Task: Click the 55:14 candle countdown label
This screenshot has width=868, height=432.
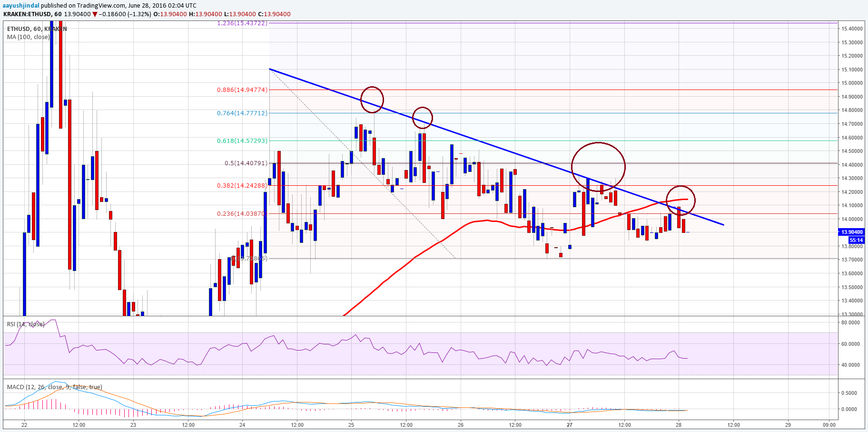Action: click(856, 240)
